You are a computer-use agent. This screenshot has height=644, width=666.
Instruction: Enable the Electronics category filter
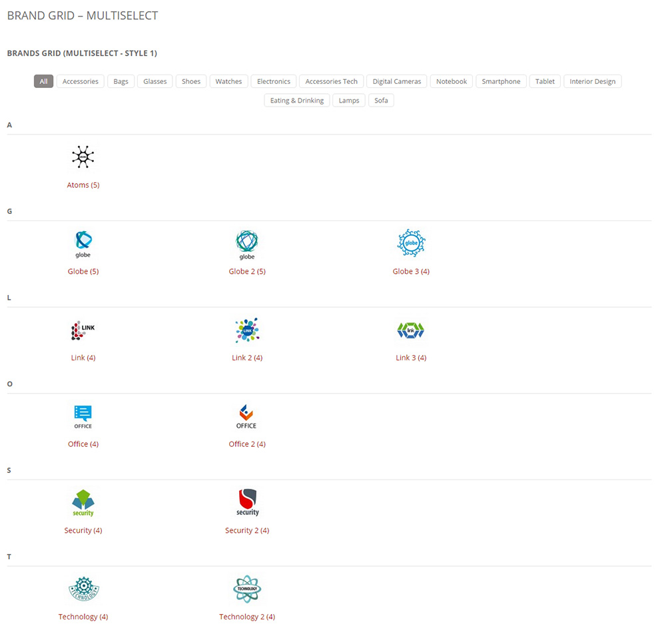click(x=273, y=81)
